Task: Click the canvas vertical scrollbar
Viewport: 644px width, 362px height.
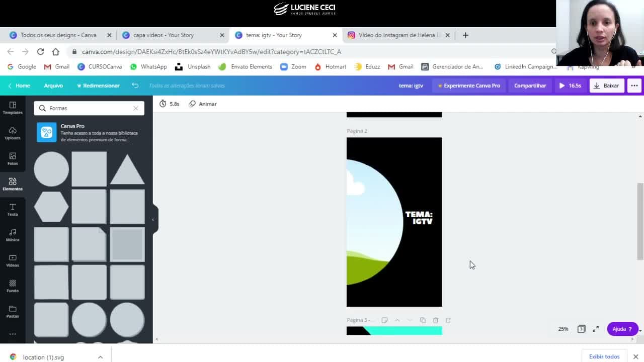Action: 640,221
